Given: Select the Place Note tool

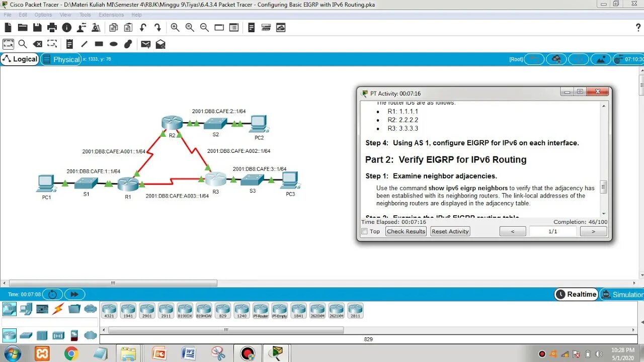Looking at the screenshot, I should [69, 44].
